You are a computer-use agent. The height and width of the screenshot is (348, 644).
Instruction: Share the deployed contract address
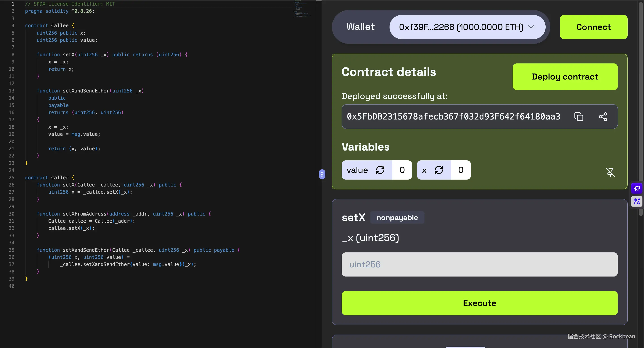click(x=603, y=117)
